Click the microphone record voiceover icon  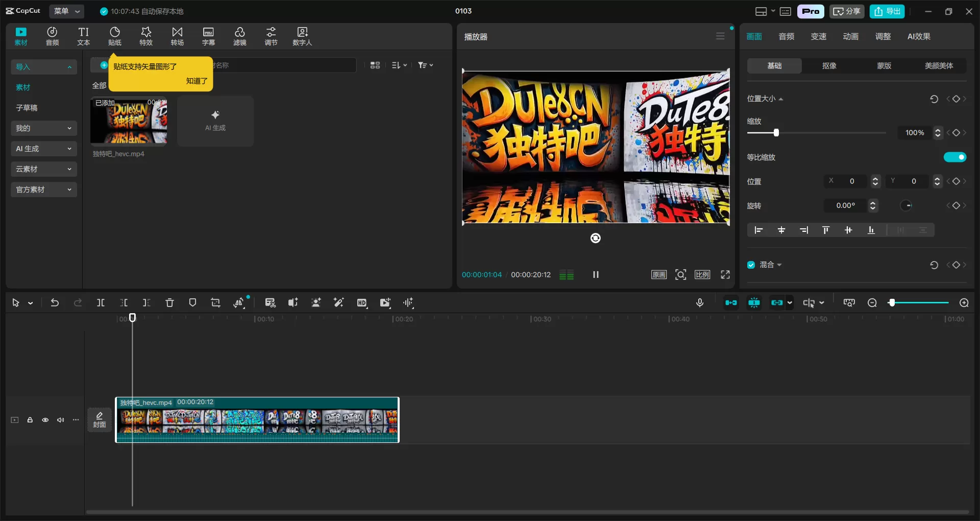coord(700,303)
